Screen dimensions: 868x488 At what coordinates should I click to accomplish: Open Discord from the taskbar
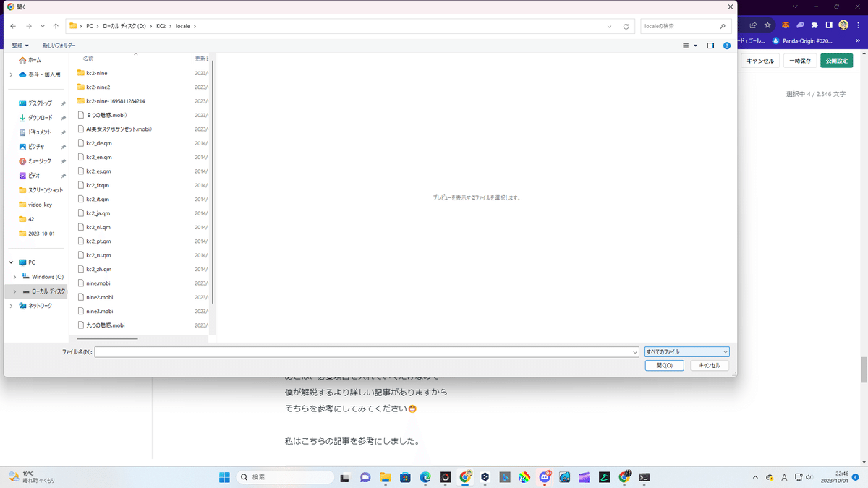point(545,477)
